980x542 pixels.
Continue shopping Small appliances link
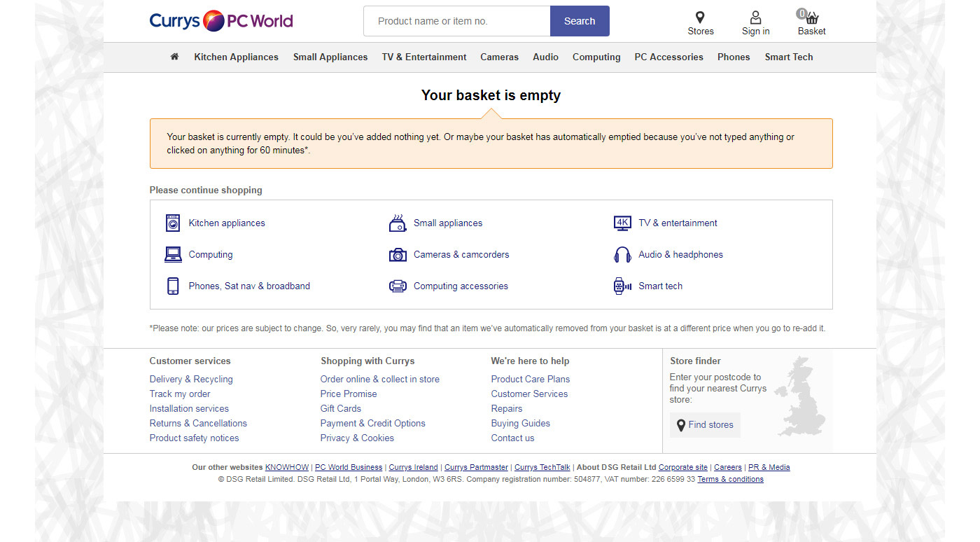[448, 223]
